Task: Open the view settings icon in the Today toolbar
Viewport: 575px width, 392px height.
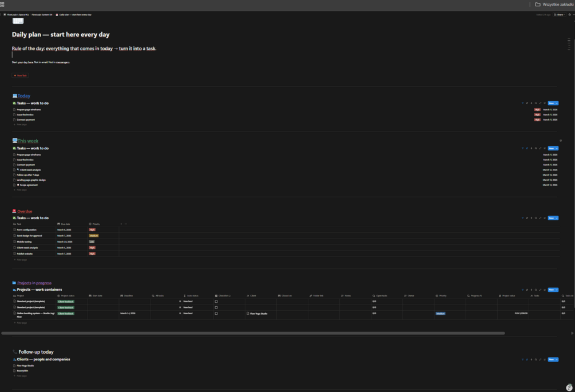Action: coord(545,104)
